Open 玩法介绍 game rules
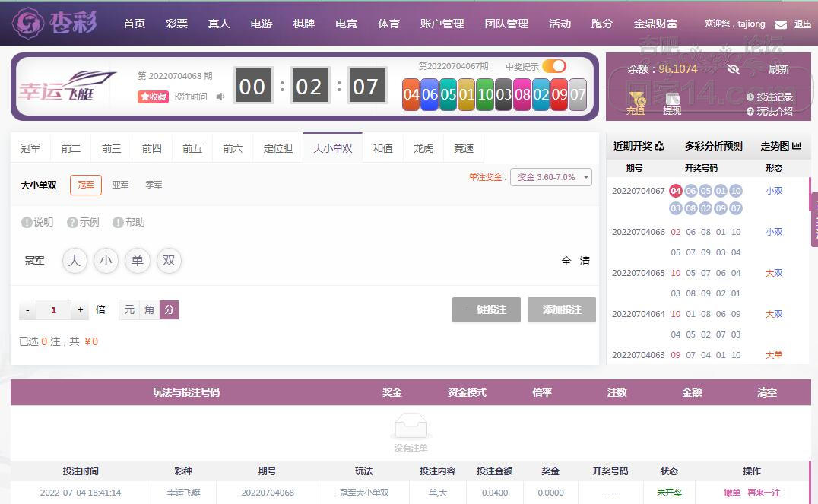 (769, 111)
